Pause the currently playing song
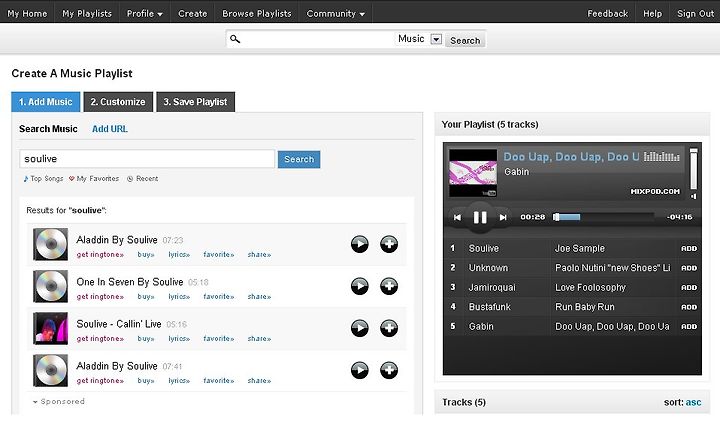 (480, 217)
